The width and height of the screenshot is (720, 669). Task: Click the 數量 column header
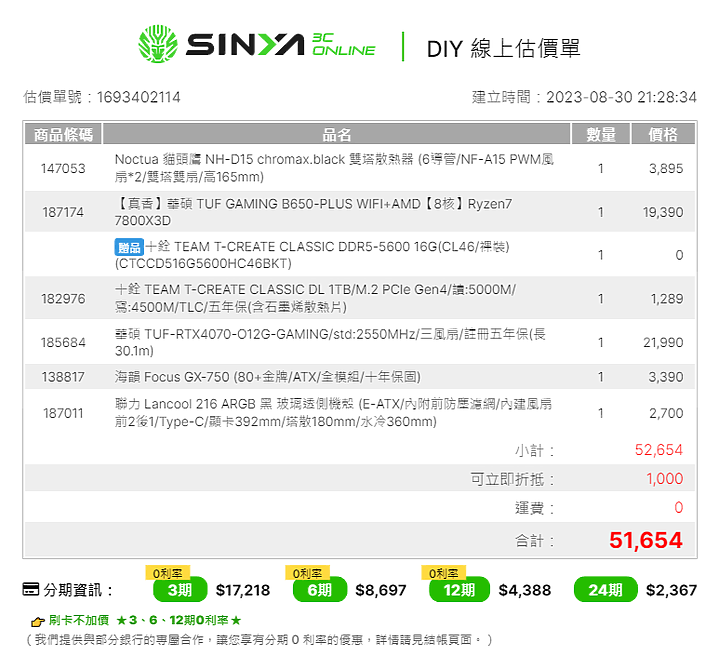point(601,135)
